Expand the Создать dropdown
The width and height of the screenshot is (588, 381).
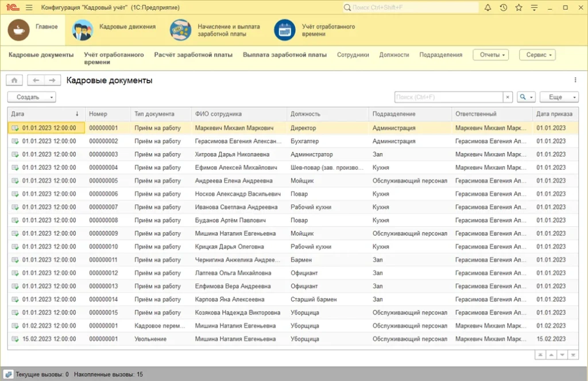click(x=32, y=97)
